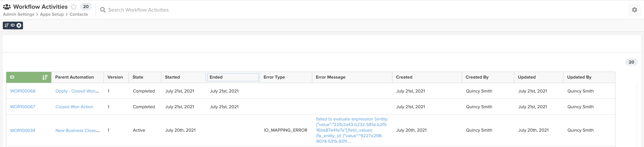This screenshot has height=147, width=644.
Task: Click the search magnifier icon
Action: [103, 10]
